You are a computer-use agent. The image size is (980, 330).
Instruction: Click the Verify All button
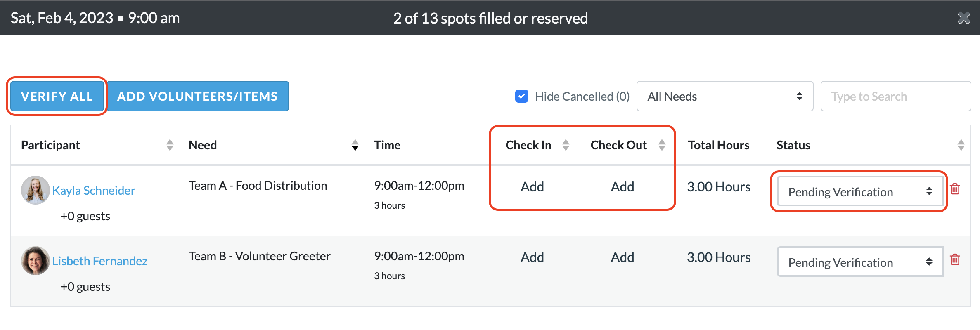click(x=57, y=96)
